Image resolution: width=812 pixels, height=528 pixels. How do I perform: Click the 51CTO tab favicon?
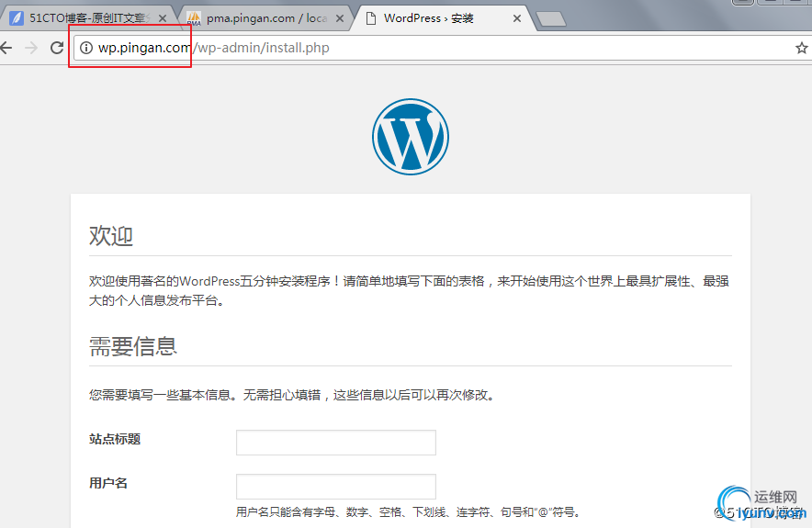point(17,18)
